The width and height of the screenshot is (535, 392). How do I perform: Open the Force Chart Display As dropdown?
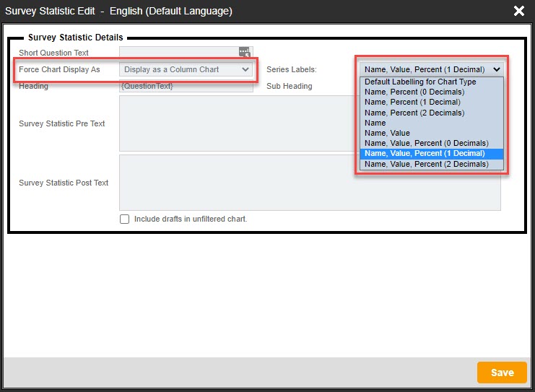pos(186,69)
